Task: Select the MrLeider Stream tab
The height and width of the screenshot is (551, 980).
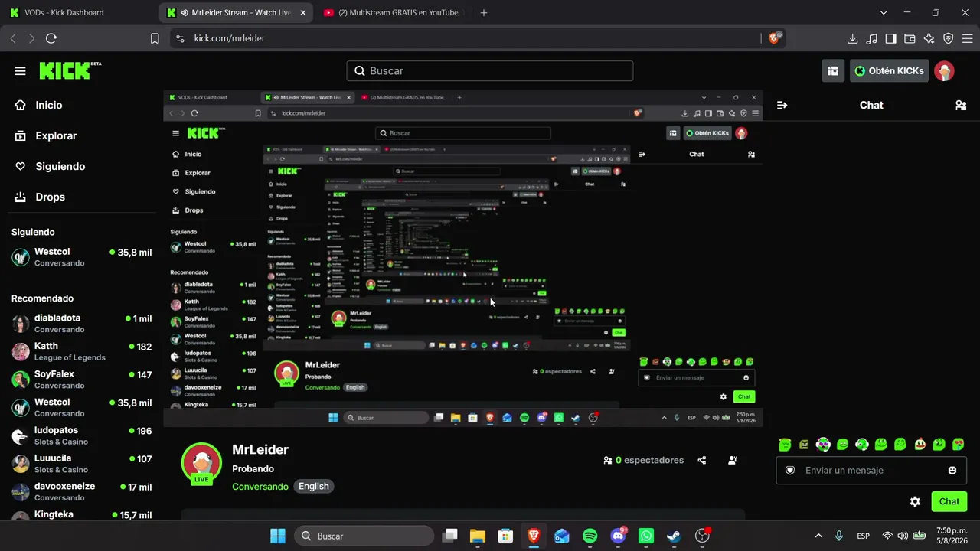Action: pyautogui.click(x=236, y=13)
